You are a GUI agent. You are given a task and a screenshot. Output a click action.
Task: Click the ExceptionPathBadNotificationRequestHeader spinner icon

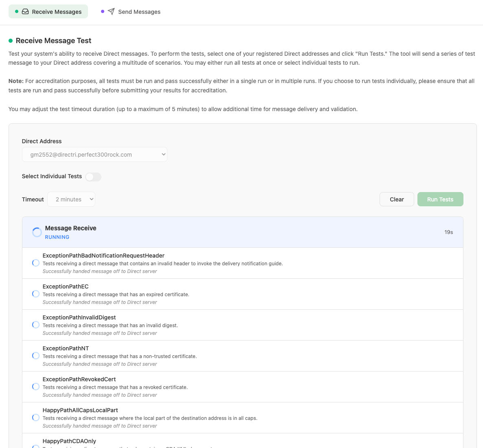tap(36, 263)
